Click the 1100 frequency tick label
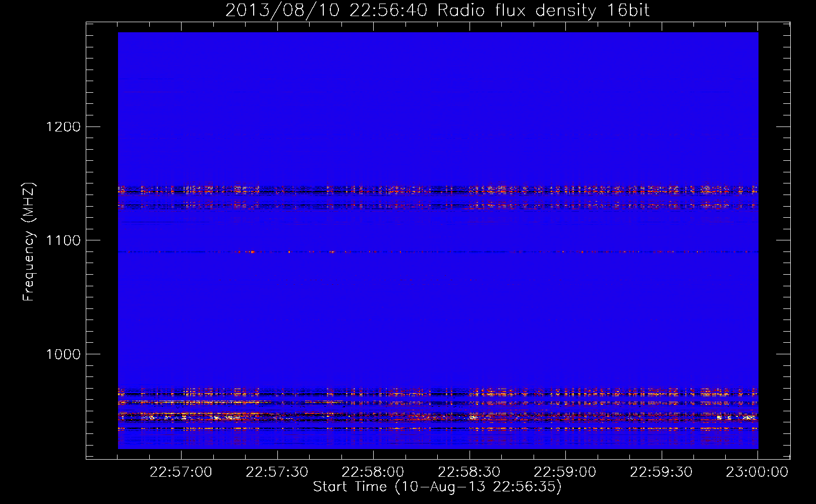This screenshot has width=816, height=504. click(64, 240)
